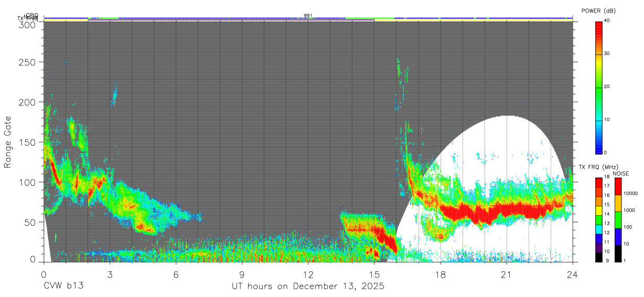Screen dimensions: 644x297
Task: Click the '12' tick label on hours axis
Action: [x=308, y=273]
